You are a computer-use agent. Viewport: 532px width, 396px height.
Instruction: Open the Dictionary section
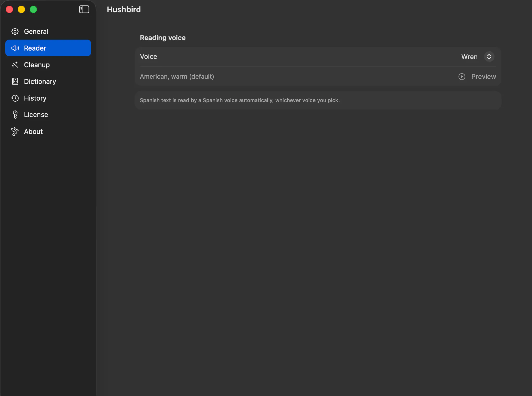[48, 82]
